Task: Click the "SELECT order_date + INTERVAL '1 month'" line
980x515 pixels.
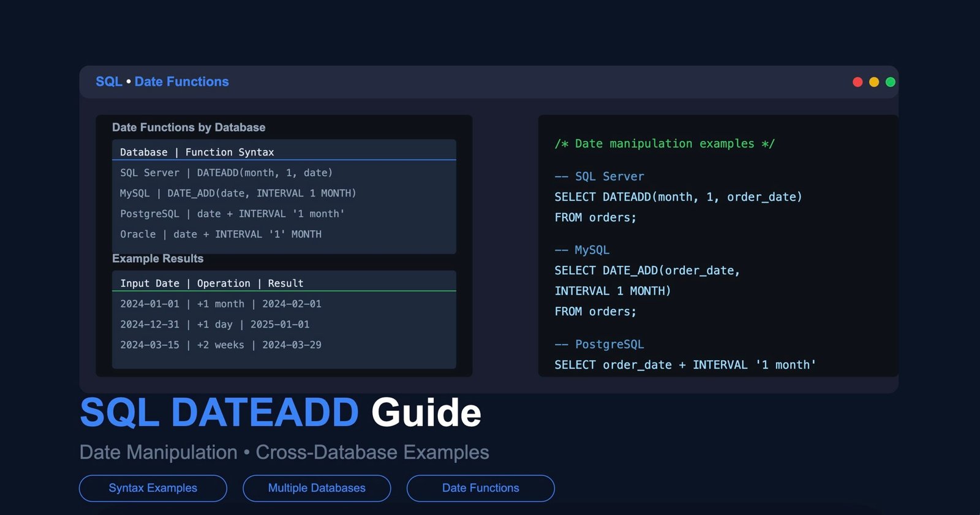Action: pos(685,364)
